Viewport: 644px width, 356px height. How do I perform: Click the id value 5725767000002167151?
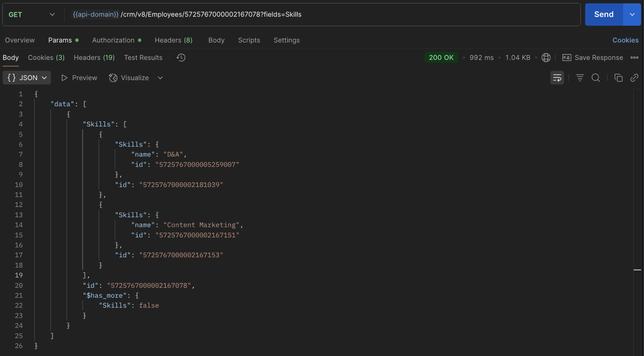click(x=197, y=235)
